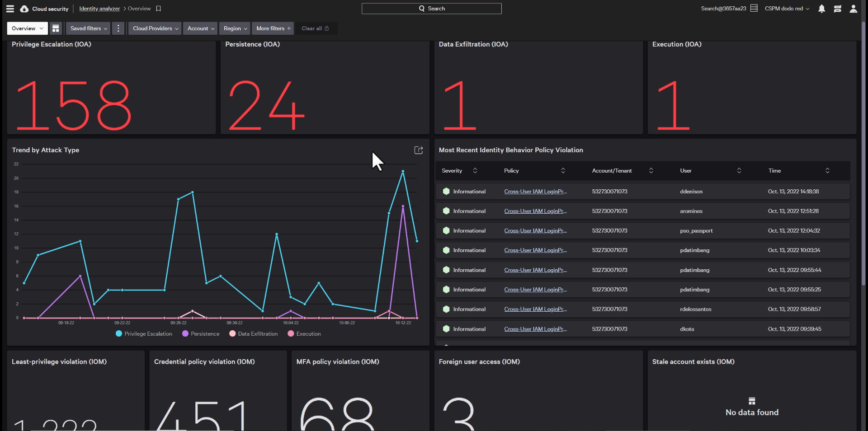Toggle Execution series in chart legend
Image resolution: width=868 pixels, height=431 pixels.
(x=304, y=334)
